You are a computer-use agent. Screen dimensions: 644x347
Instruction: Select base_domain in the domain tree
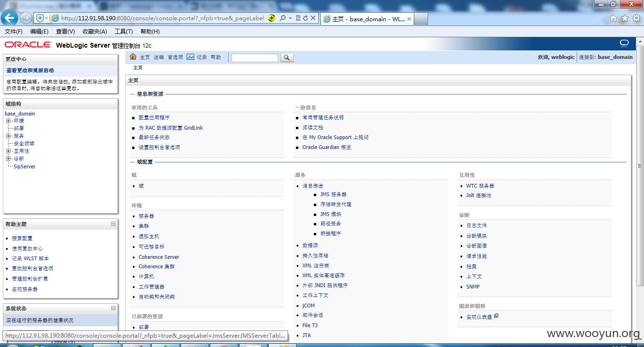[x=20, y=114]
